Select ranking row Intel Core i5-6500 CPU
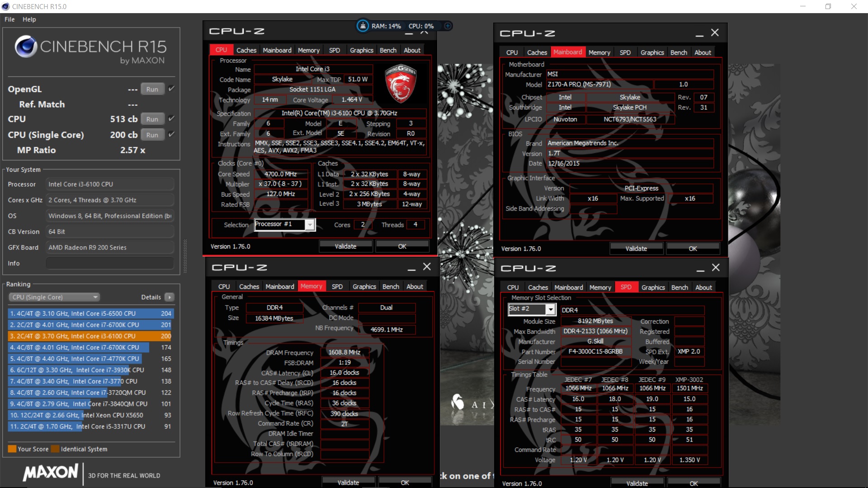The height and width of the screenshot is (488, 868). [x=91, y=313]
